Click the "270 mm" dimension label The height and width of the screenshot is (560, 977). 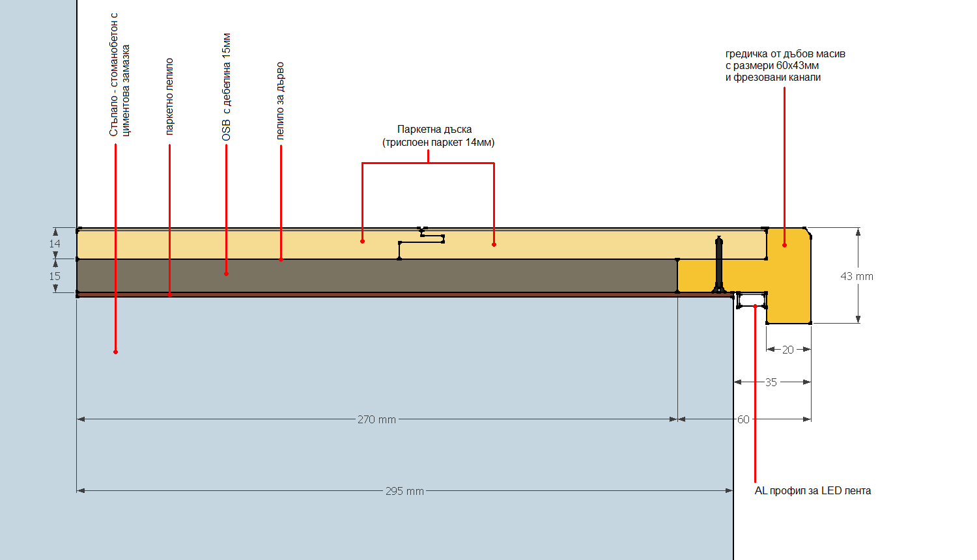tap(376, 419)
